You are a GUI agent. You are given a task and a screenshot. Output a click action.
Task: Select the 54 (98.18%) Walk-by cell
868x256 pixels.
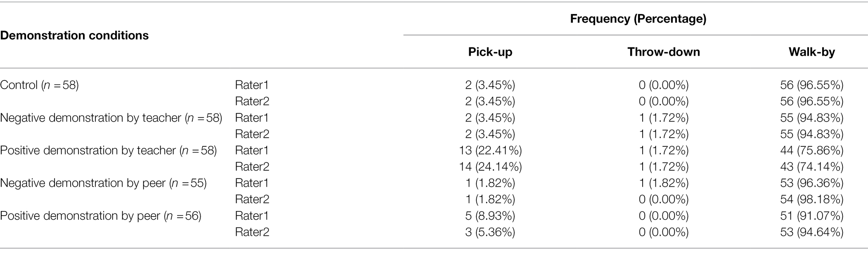[x=812, y=199]
